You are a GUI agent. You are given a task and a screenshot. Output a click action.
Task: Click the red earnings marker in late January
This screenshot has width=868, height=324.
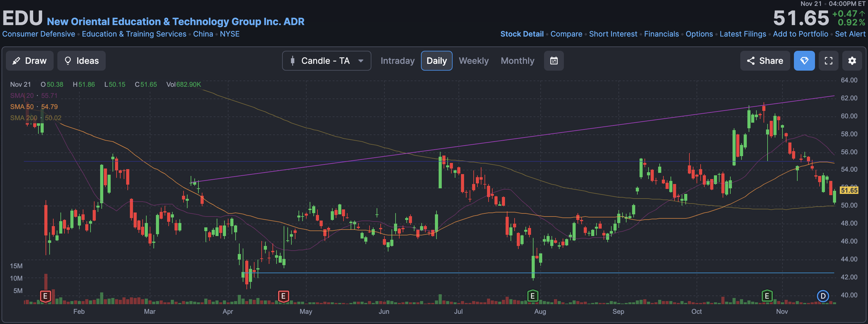coord(45,296)
